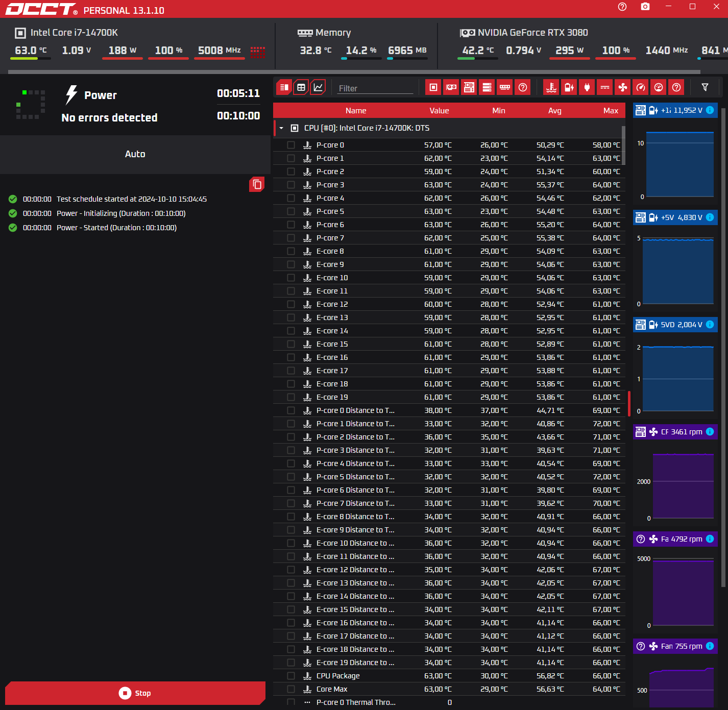
Task: Take a screenshot with the camera icon
Action: click(x=645, y=7)
